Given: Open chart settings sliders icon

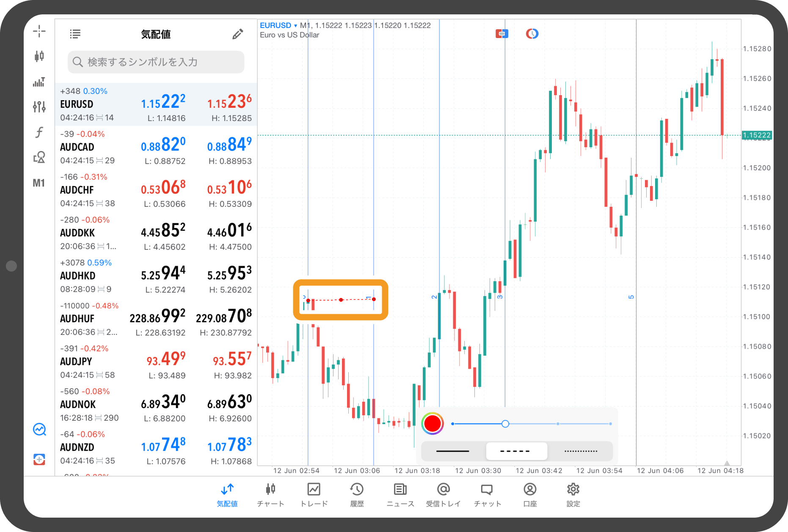Looking at the screenshot, I should pyautogui.click(x=39, y=107).
